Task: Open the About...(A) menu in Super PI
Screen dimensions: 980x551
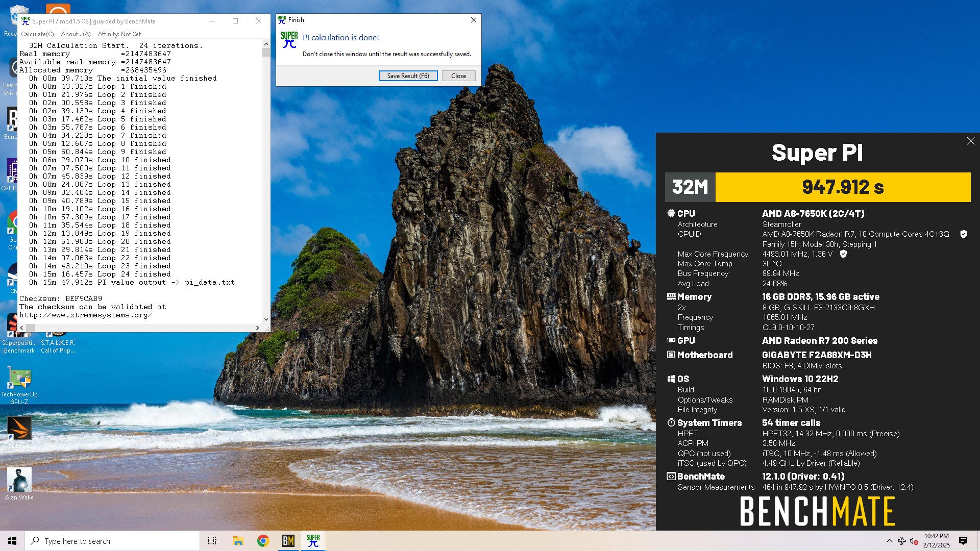Action: tap(76, 34)
